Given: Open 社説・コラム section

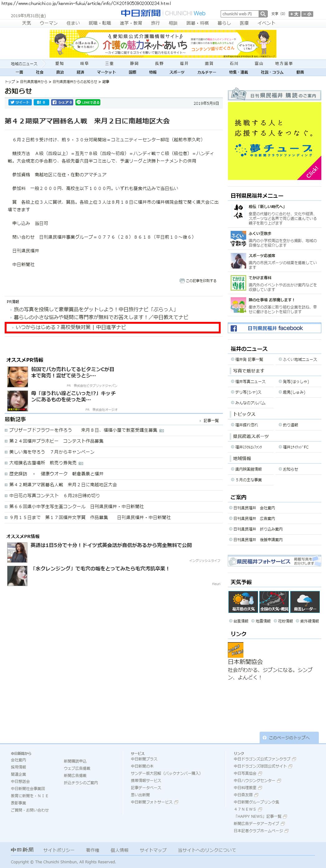Looking at the screenshot, I should pos(272,72).
